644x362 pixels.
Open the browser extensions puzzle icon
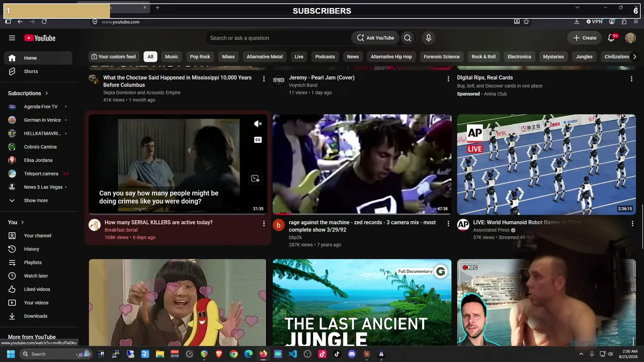pos(624,22)
